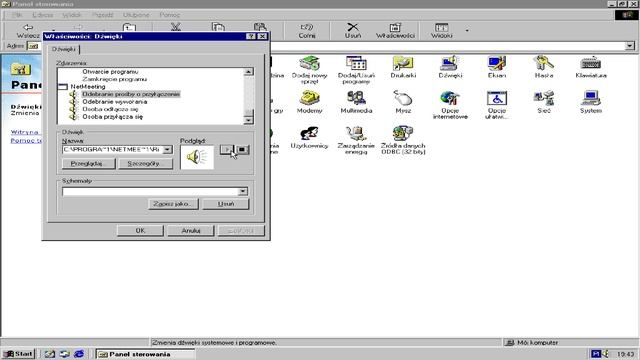Click the volume tray icon

(x=605, y=353)
